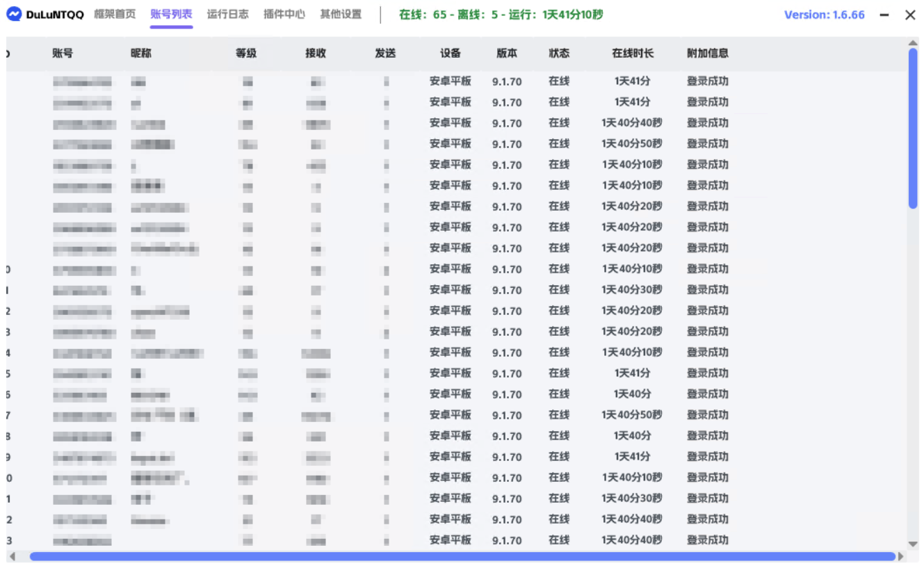Switch to the 运行日志 tab
This screenshot has width=924, height=566.
228,13
